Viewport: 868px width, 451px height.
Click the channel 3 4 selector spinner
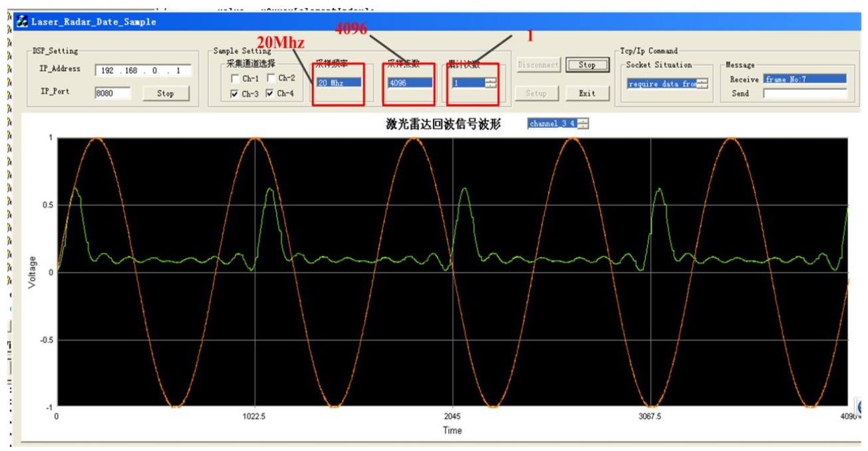583,124
